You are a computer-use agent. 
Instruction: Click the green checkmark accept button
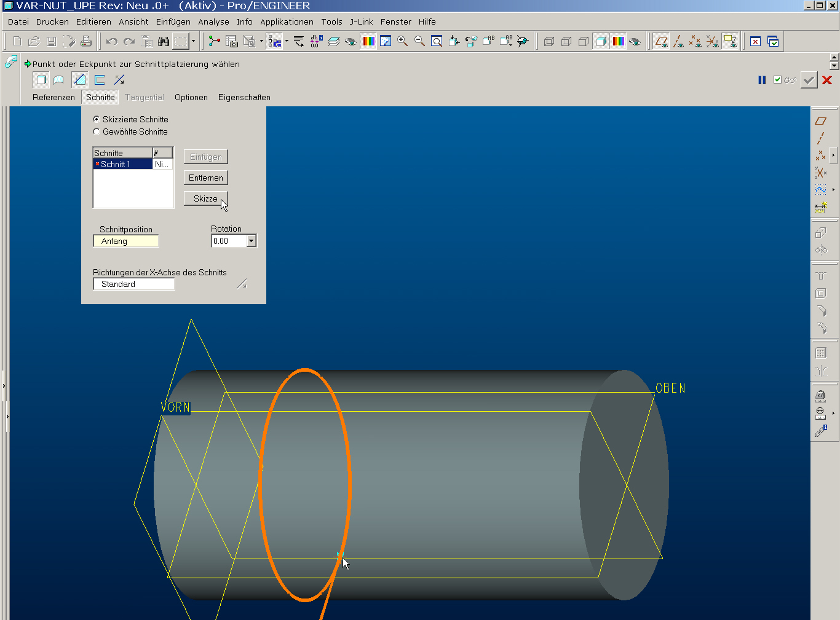tap(809, 80)
